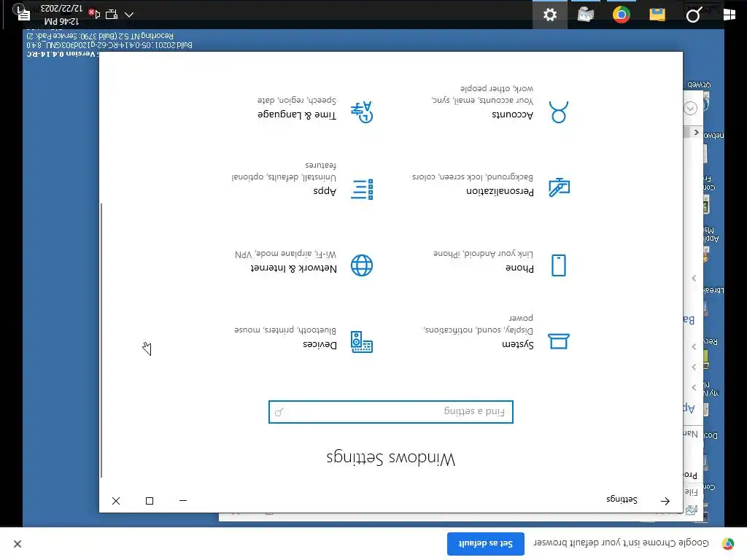
Task: Click 'Background, lock screen, colors' description
Action: pyautogui.click(x=473, y=176)
